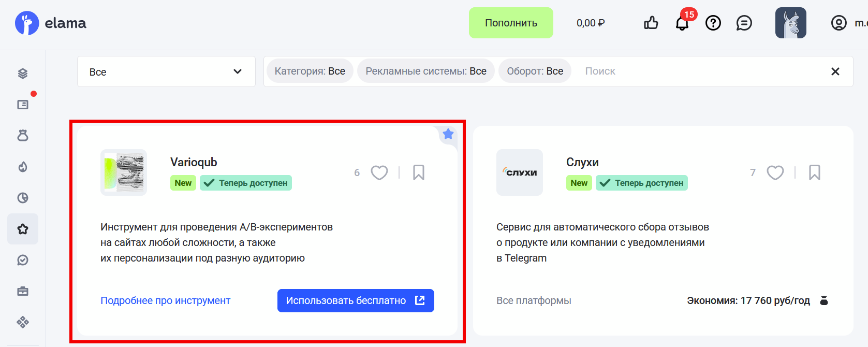This screenshot has height=347, width=868.
Task: Click 'Использовать бесплатно' button
Action: click(356, 300)
